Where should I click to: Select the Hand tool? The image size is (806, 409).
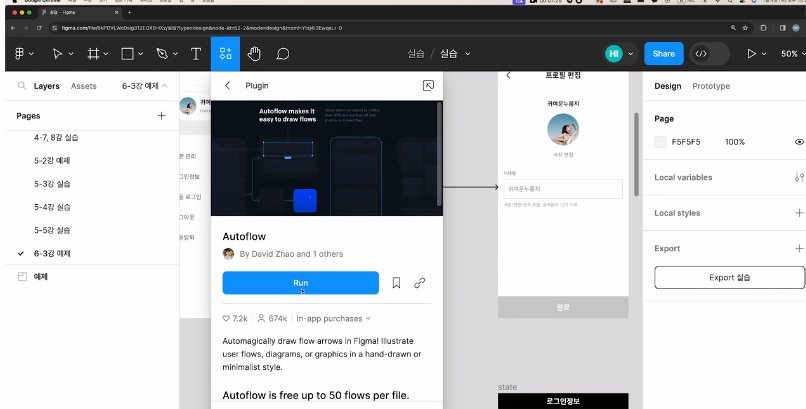[254, 53]
